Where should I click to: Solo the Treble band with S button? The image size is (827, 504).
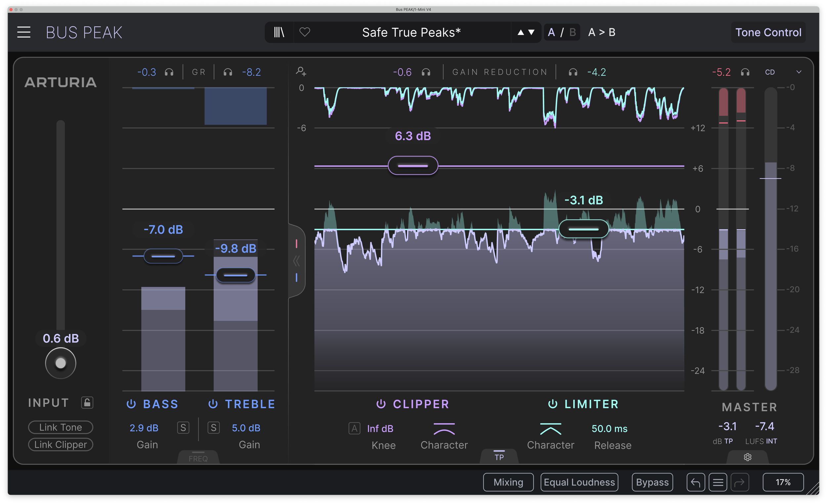click(213, 428)
